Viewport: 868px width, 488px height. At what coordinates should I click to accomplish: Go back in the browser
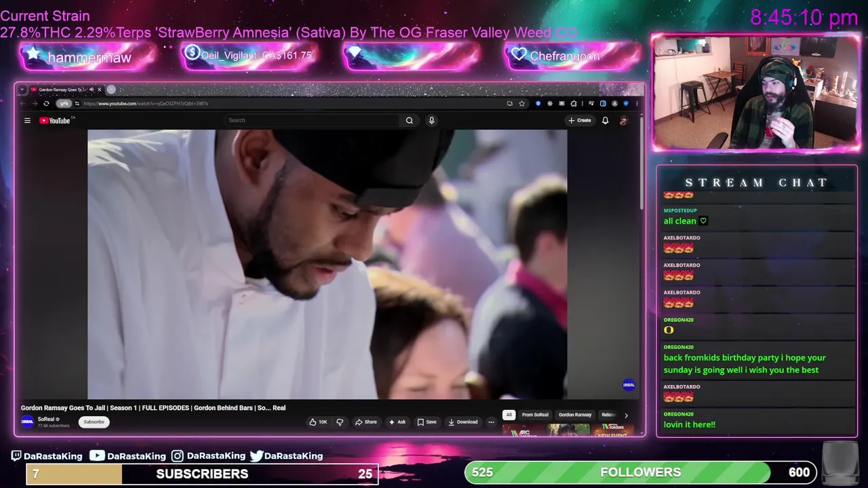click(23, 104)
